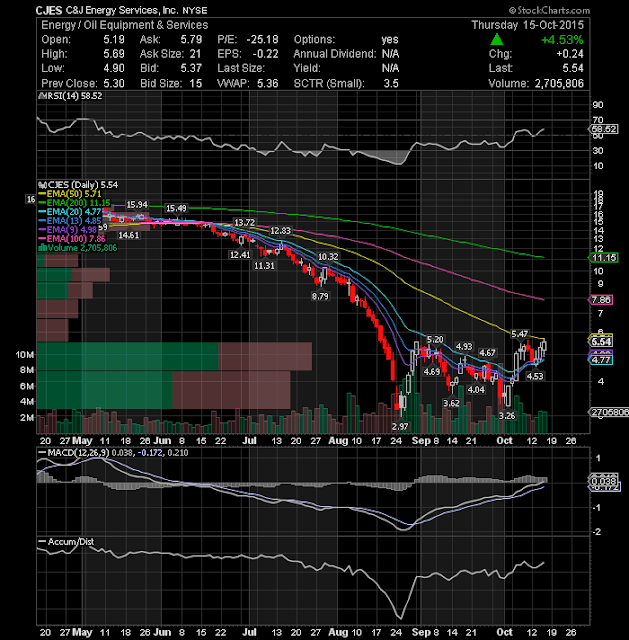Viewport: 629px width, 640px height.
Task: Click the Thursday 15-Oct-2015 date
Action: tap(527, 25)
